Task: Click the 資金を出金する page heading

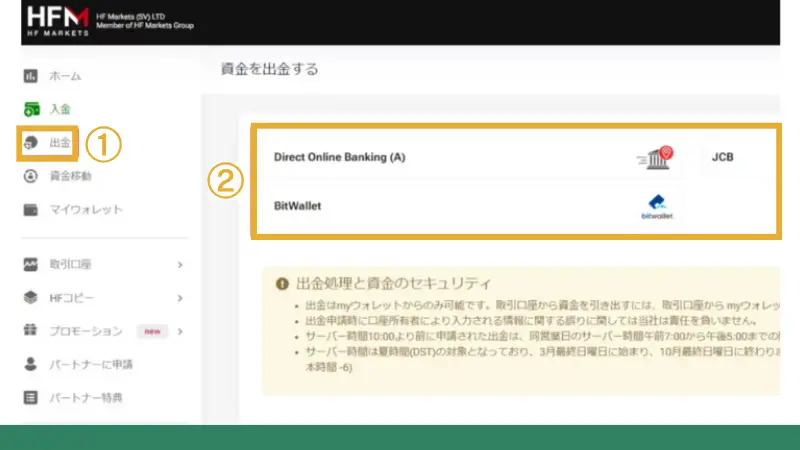Action: [269, 69]
